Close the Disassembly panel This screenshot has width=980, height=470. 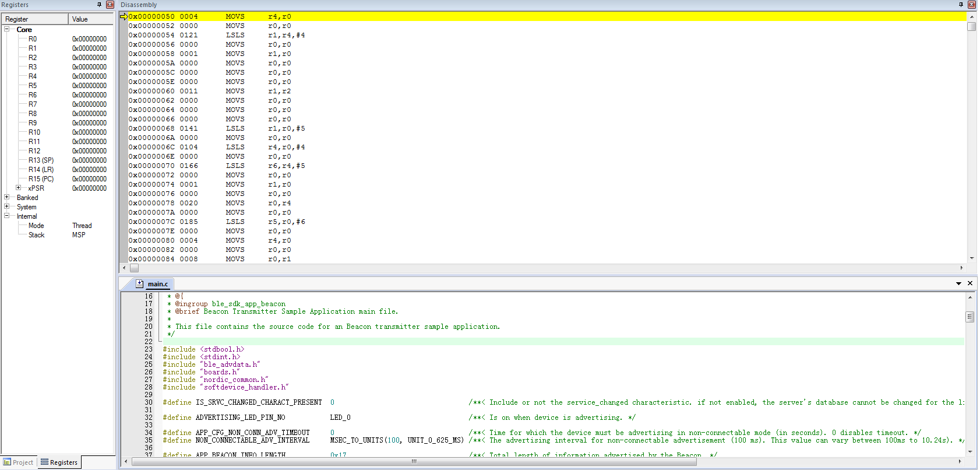point(972,5)
